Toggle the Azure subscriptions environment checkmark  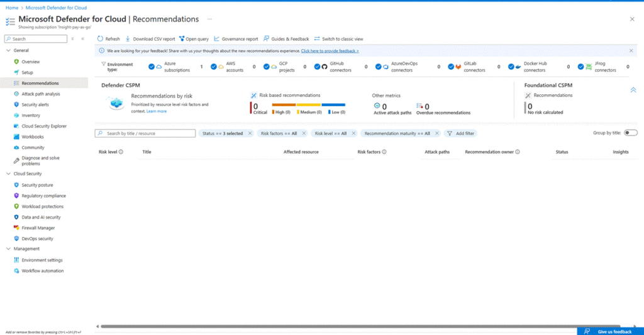click(x=151, y=67)
